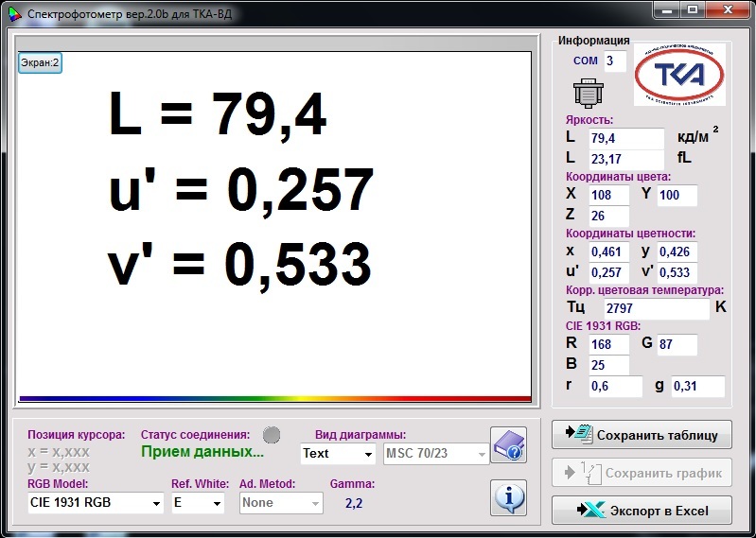Click the spectrum color bar

pyautogui.click(x=274, y=398)
